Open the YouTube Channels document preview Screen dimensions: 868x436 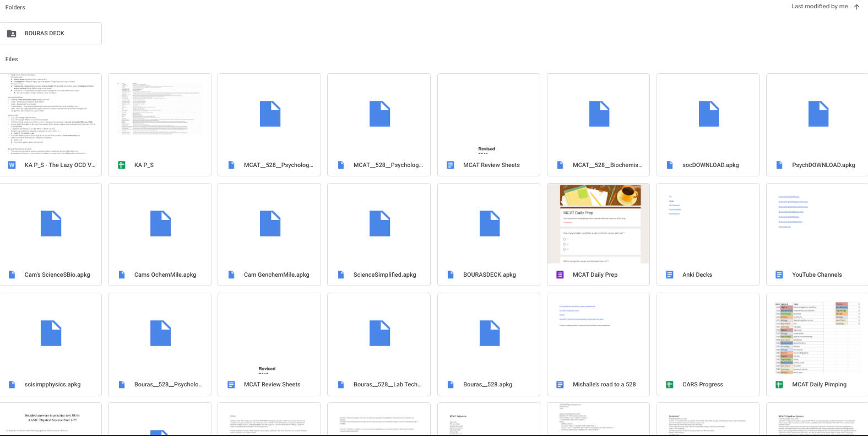pyautogui.click(x=817, y=224)
